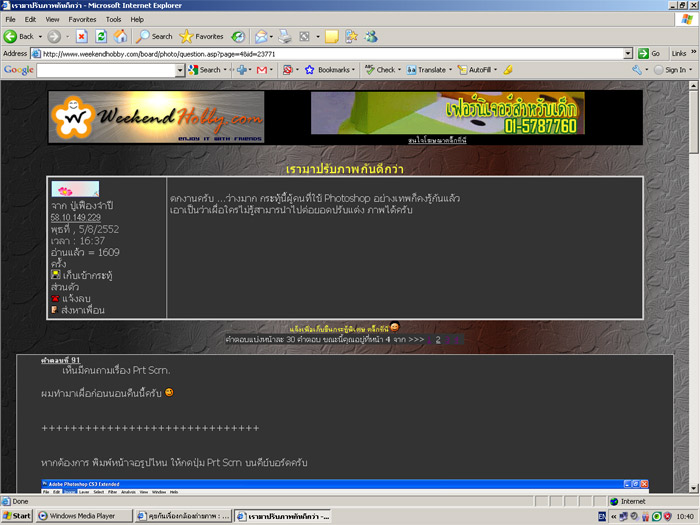The width and height of the screenshot is (700, 525).
Task: Go to the browser Home page
Action: 121,36
